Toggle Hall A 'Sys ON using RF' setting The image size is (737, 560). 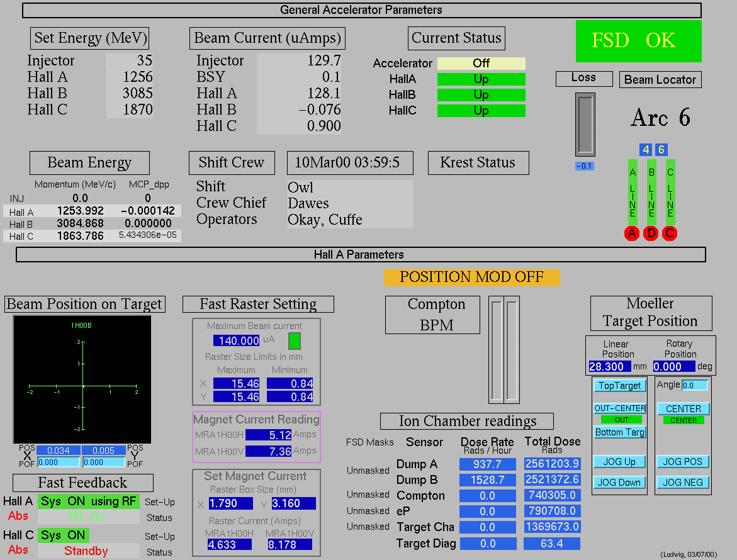click(88, 501)
